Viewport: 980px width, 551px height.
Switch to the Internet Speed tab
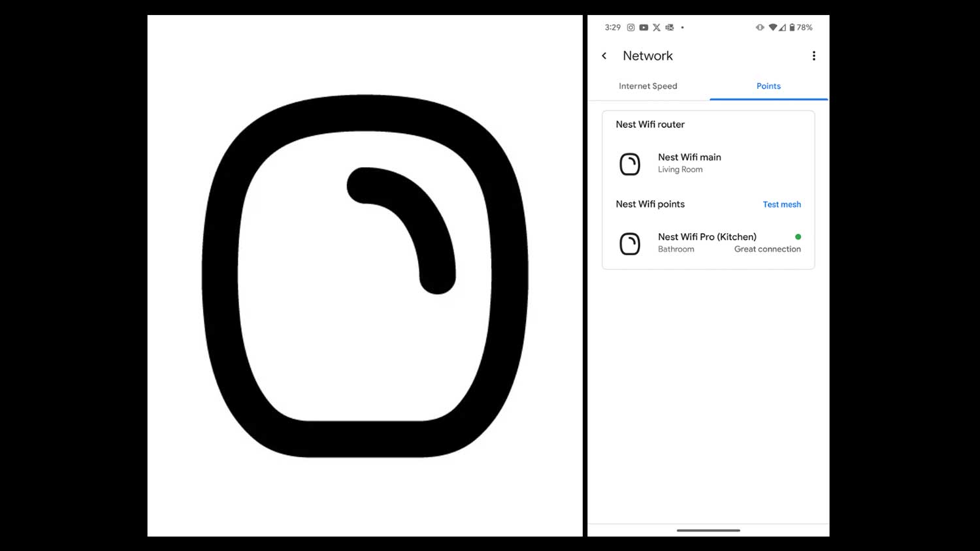[647, 86]
